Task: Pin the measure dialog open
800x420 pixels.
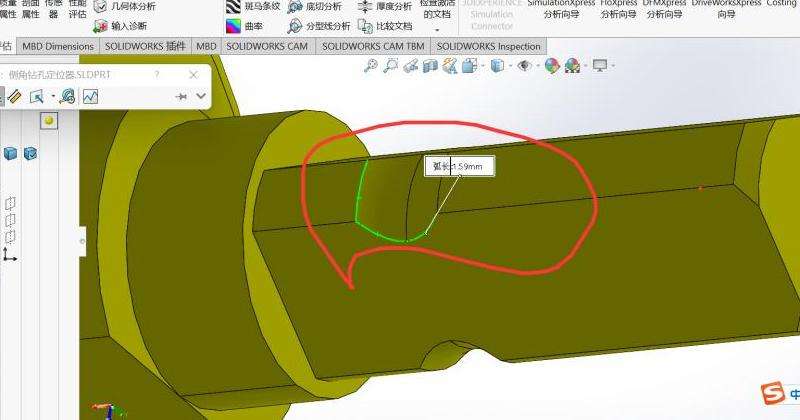Action: (181, 96)
